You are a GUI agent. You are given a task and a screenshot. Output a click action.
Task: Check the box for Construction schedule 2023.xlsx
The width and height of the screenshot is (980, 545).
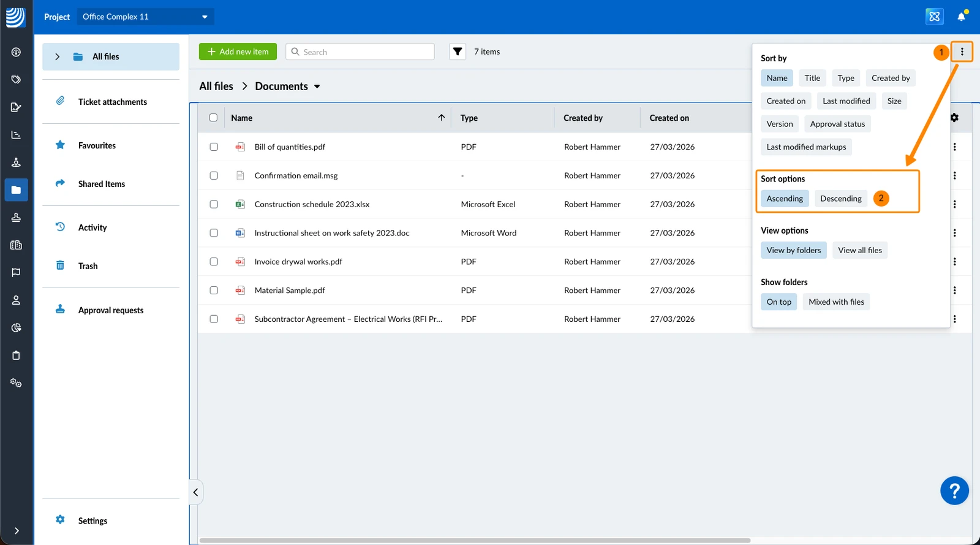click(x=214, y=204)
